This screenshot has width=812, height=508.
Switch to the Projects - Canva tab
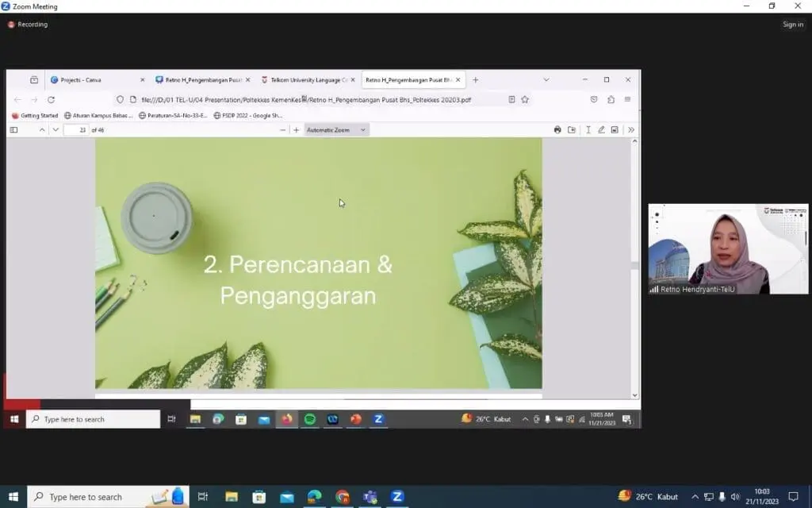pos(91,80)
